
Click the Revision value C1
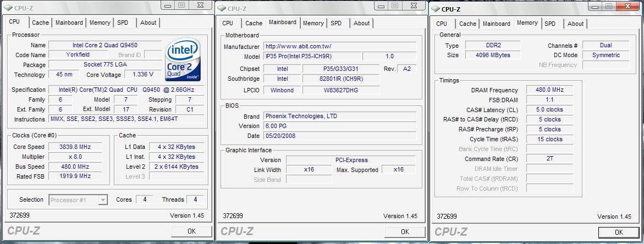click(x=190, y=109)
